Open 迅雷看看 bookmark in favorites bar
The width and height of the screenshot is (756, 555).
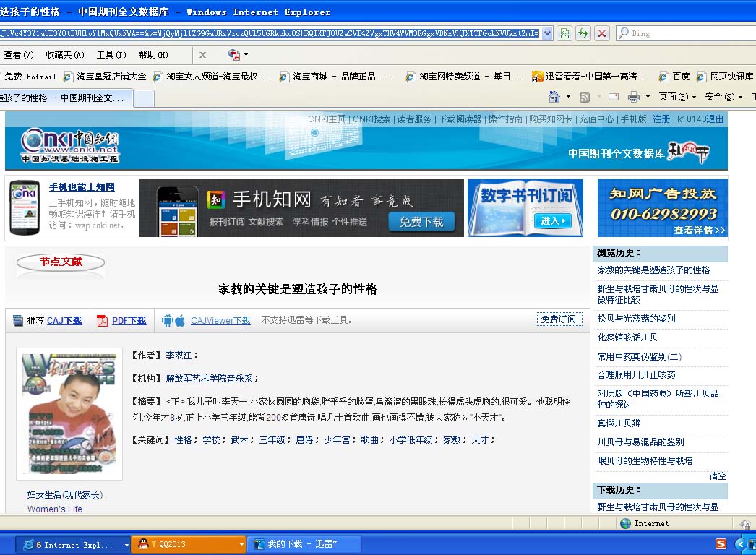point(590,77)
